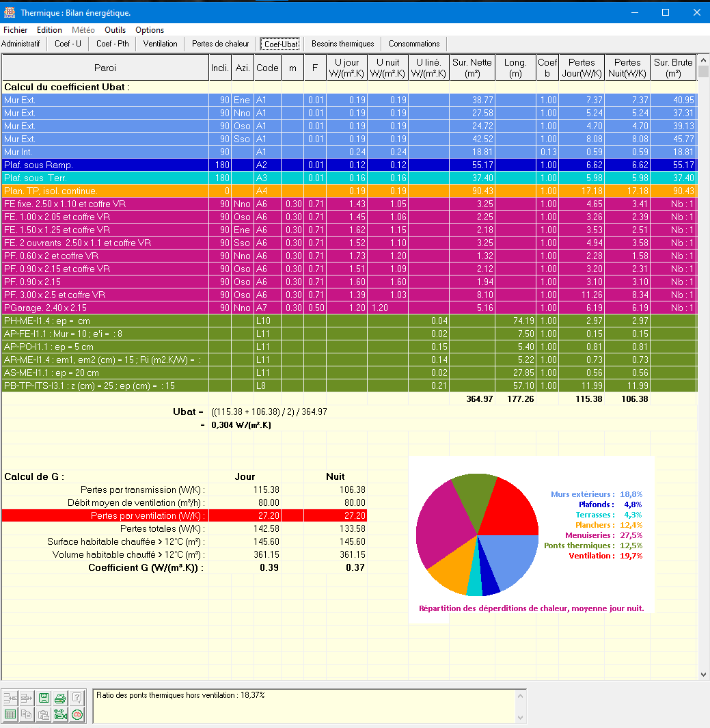The width and height of the screenshot is (710, 728).
Task: Click the video camera icon
Action: coord(60,714)
